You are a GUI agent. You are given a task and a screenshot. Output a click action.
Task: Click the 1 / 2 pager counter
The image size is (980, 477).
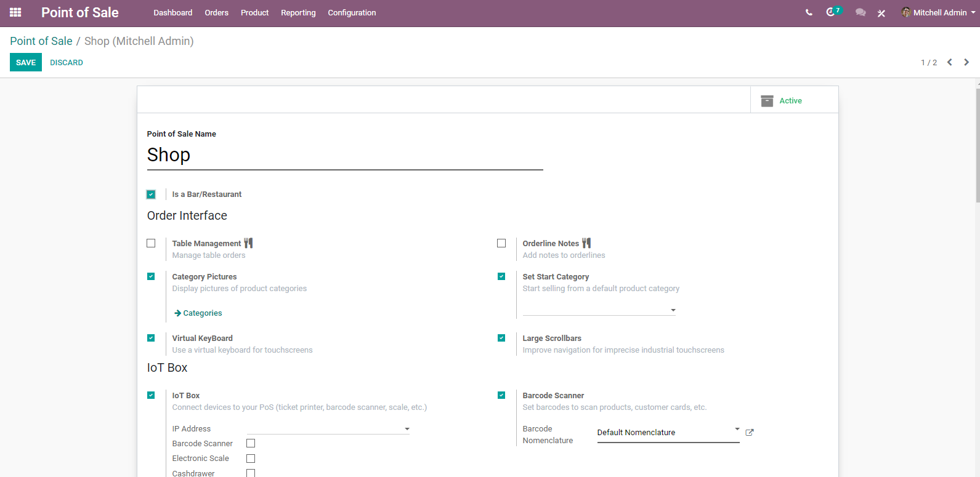929,63
